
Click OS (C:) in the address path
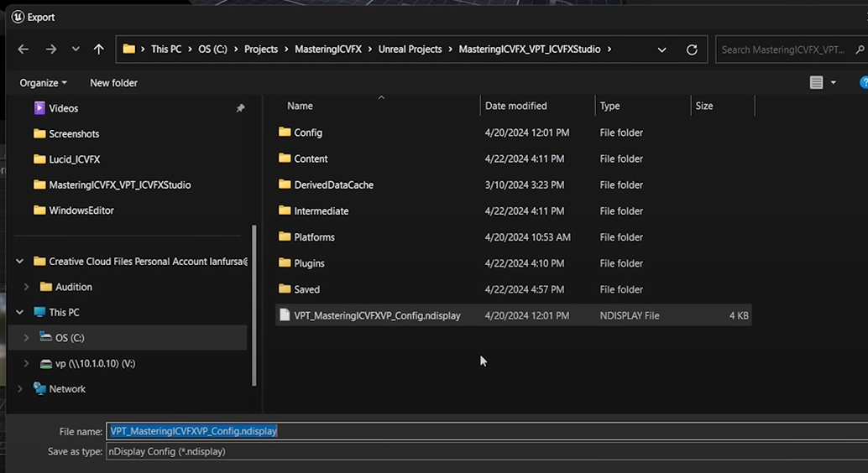click(x=212, y=49)
